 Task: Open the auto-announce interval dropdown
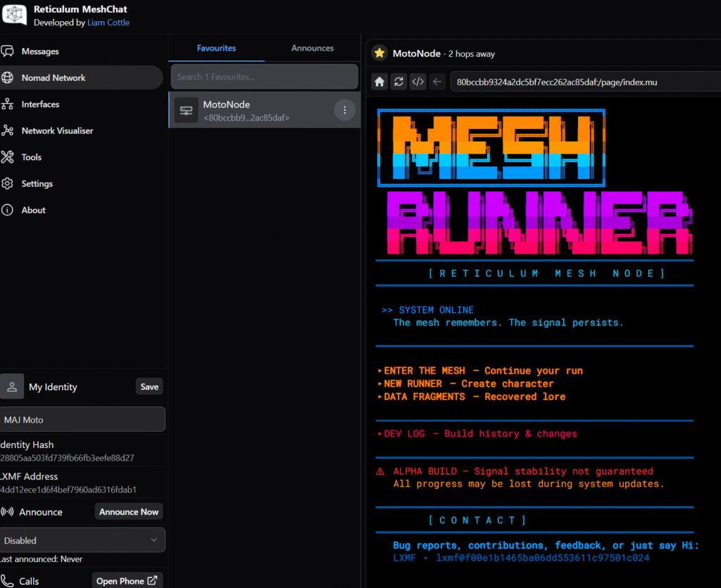click(x=82, y=540)
